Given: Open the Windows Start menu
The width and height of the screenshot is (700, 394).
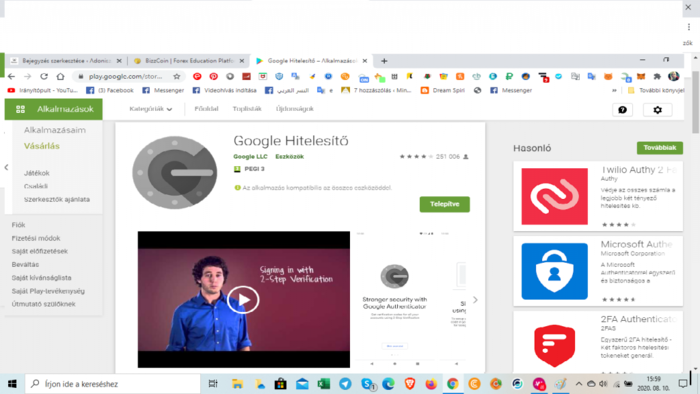Looking at the screenshot, I should 12,384.
